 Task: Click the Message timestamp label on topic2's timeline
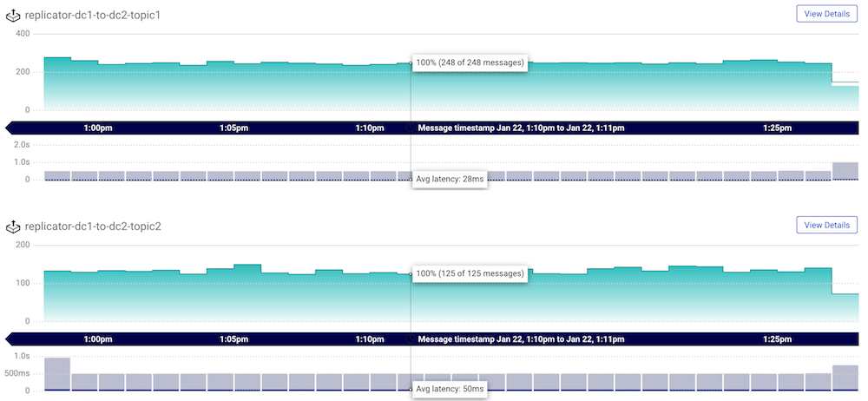[x=521, y=339]
